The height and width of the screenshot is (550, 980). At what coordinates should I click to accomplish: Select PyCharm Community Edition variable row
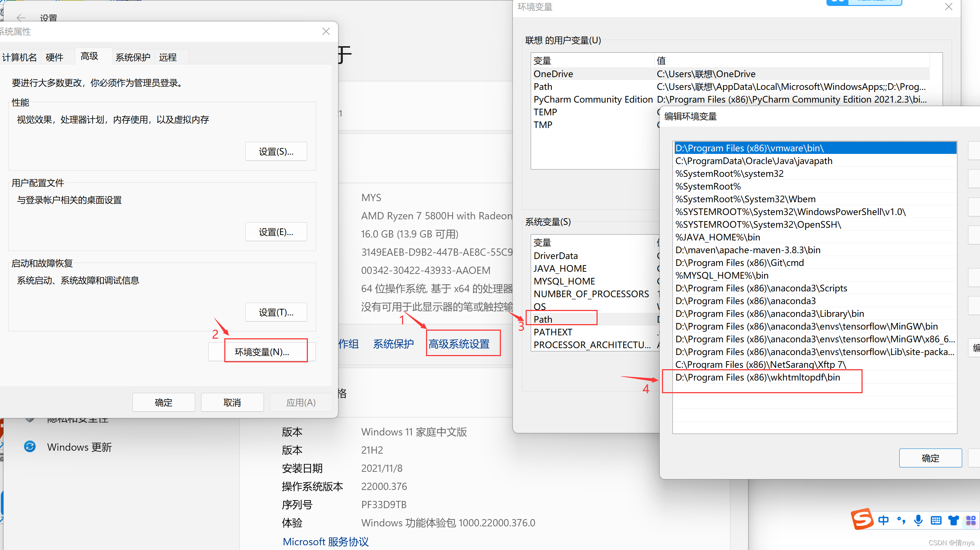tap(730, 99)
